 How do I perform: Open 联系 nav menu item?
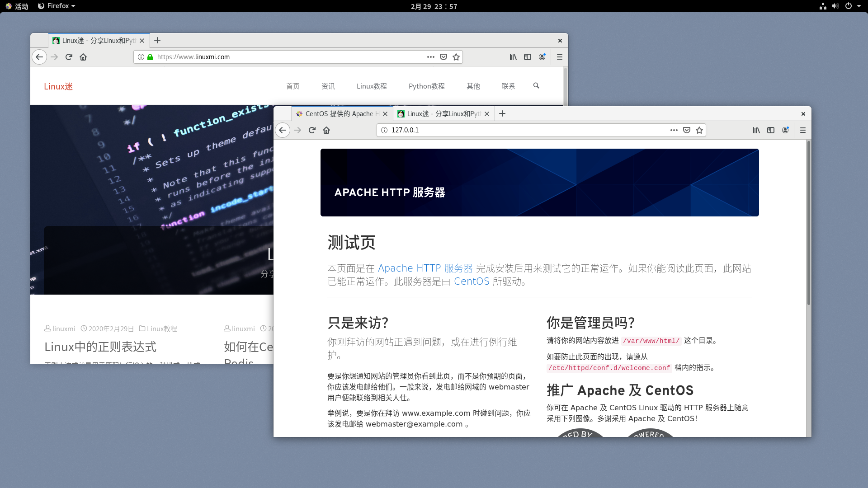509,86
